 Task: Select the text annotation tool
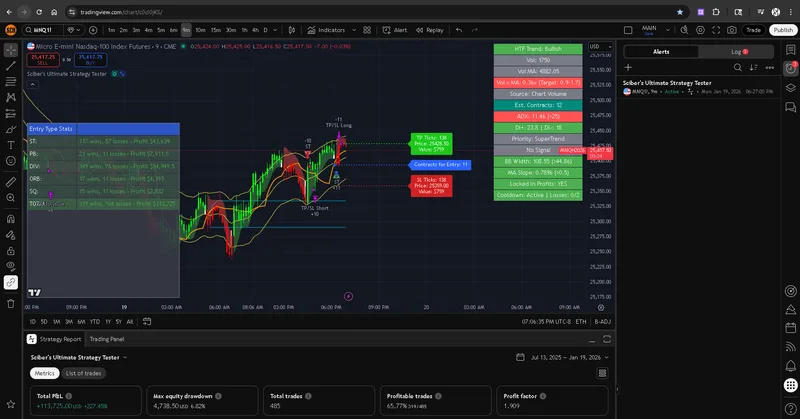coord(11,145)
